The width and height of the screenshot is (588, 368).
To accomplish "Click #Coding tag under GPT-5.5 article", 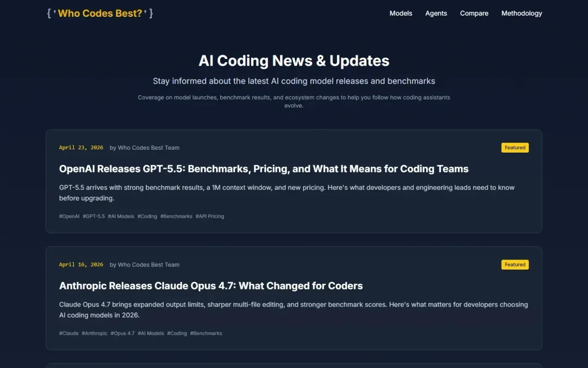I will pyautogui.click(x=147, y=216).
